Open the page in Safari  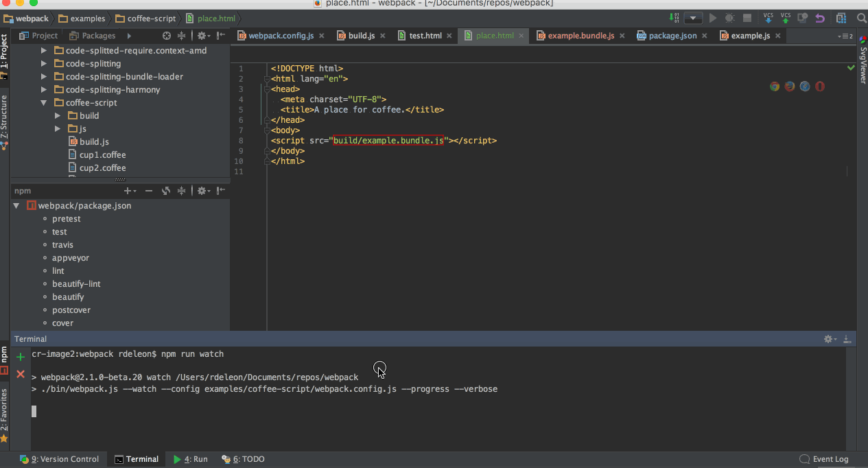(804, 86)
